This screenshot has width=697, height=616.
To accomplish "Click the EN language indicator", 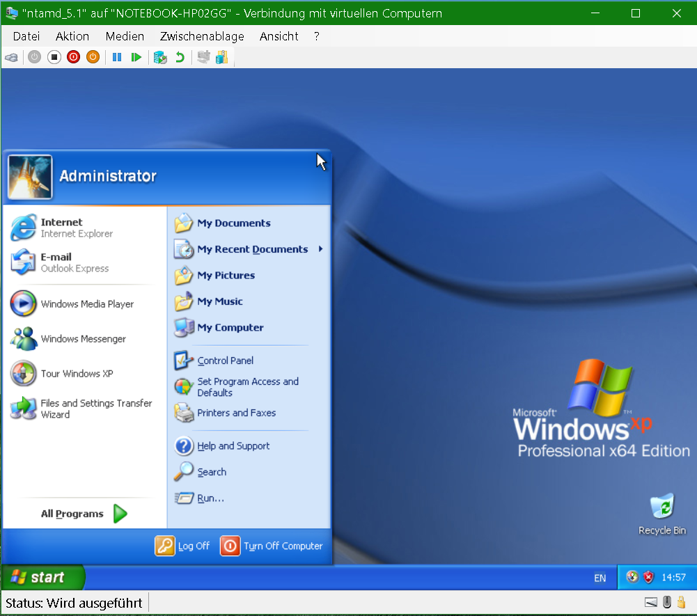I will [x=600, y=578].
